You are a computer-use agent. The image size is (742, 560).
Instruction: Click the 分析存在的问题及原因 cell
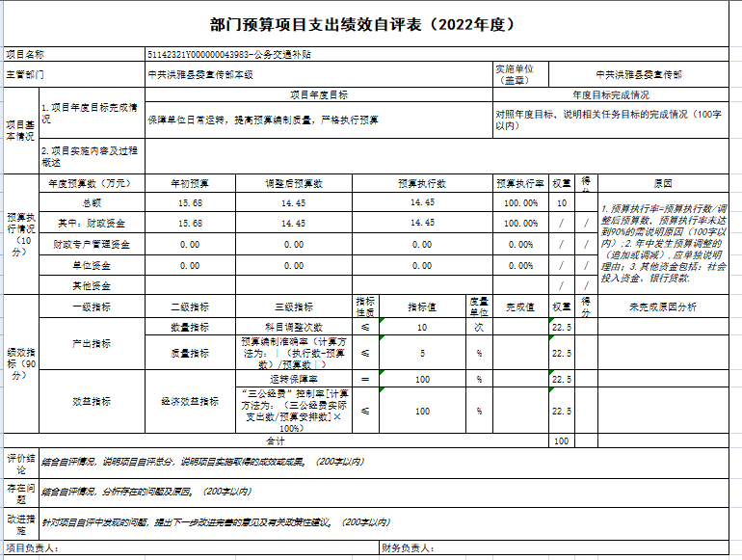tap(384, 493)
